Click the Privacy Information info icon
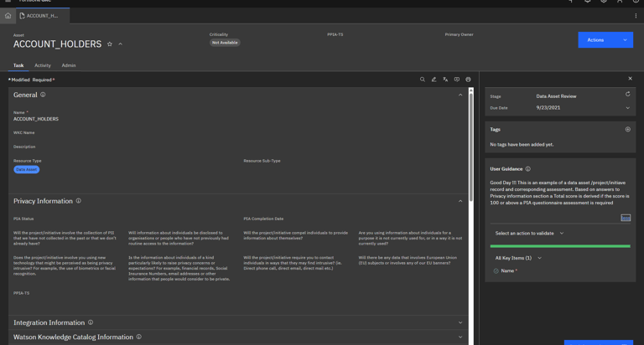 coord(79,201)
